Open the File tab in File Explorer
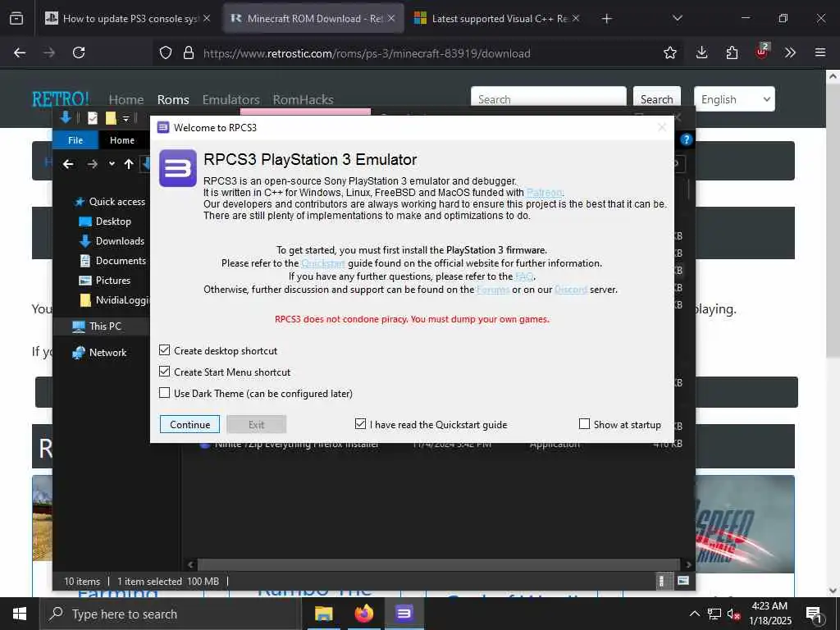 tap(75, 139)
